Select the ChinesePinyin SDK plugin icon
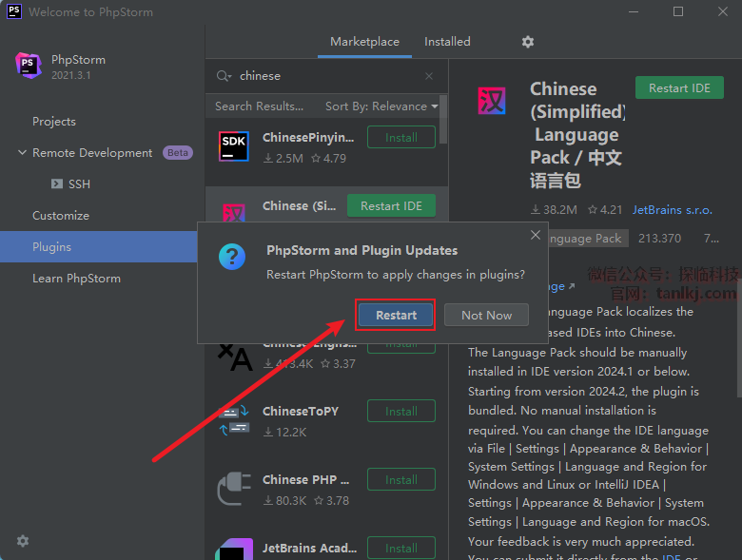 click(x=234, y=145)
